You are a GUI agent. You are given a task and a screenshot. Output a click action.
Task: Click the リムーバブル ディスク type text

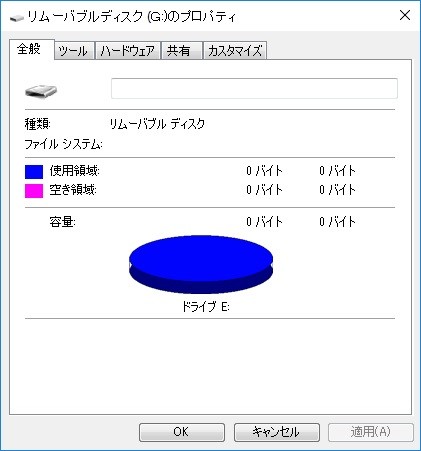157,124
